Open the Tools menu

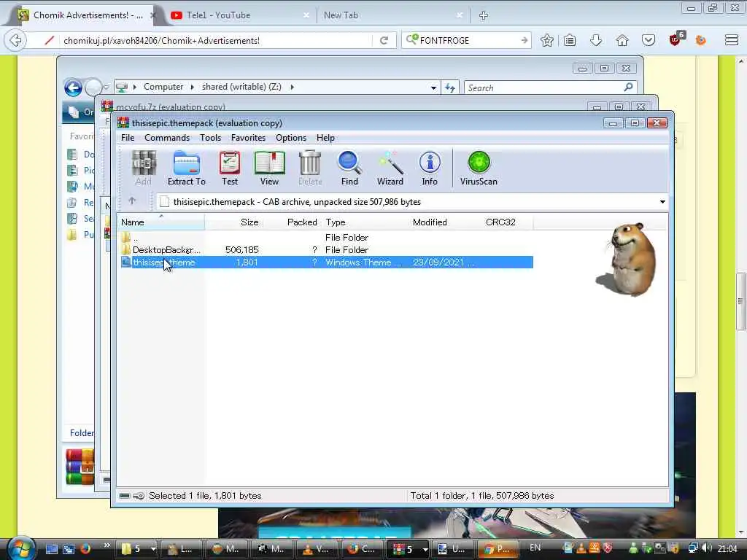210,138
